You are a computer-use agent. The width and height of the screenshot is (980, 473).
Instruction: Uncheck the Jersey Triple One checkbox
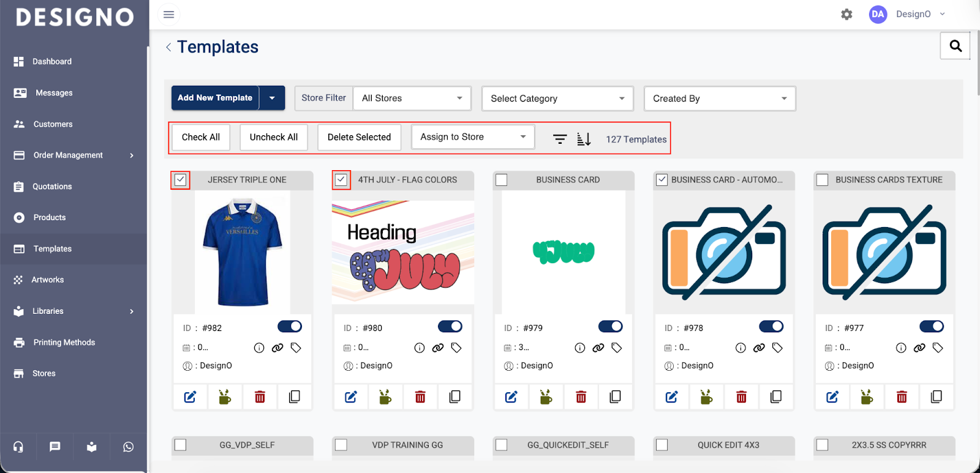[x=180, y=180]
